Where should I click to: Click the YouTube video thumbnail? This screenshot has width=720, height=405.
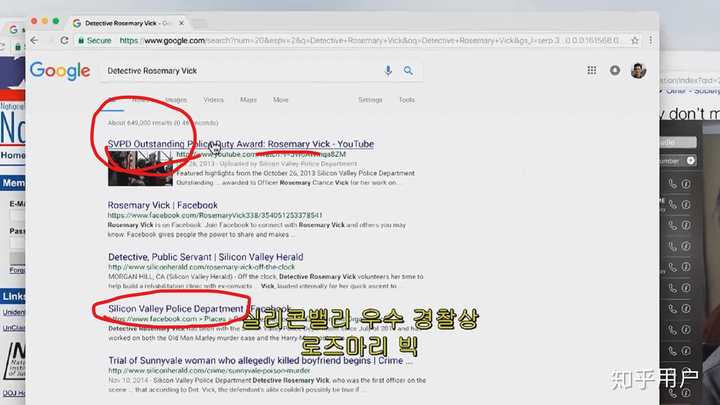click(140, 169)
